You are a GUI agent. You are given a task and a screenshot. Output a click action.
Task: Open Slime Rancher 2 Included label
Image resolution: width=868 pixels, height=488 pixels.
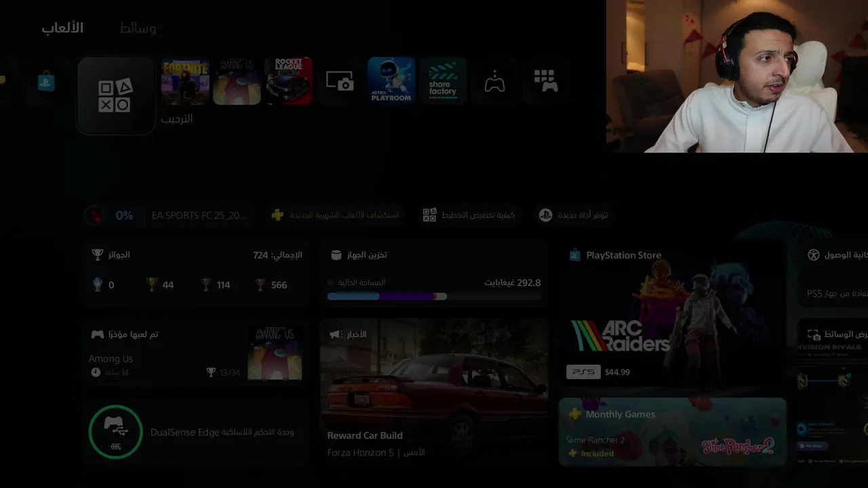point(591,453)
